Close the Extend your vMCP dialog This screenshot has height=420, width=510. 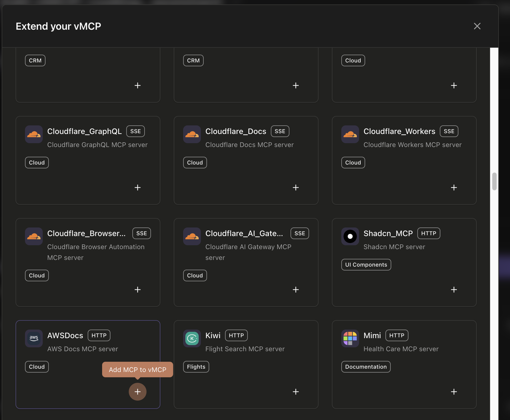point(477,26)
